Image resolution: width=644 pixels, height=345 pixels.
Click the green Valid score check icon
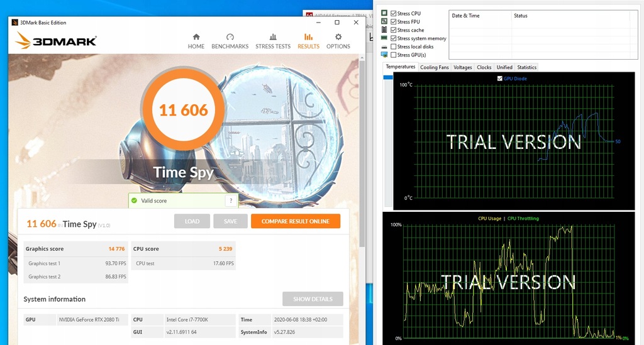[134, 200]
